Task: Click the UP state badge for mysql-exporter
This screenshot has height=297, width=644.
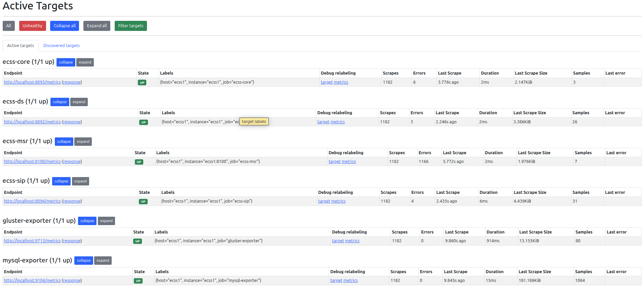Action: (x=138, y=281)
